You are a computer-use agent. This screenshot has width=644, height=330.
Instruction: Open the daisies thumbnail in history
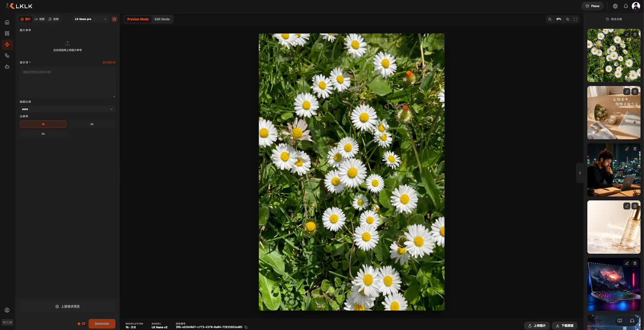[x=614, y=56]
